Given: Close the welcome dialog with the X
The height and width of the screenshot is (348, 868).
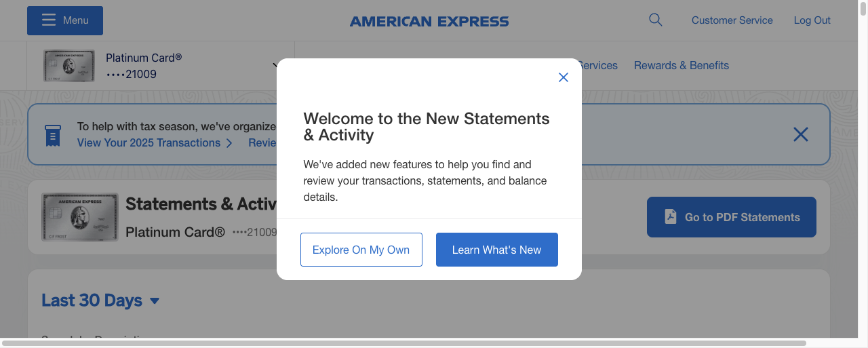Looking at the screenshot, I should [563, 77].
